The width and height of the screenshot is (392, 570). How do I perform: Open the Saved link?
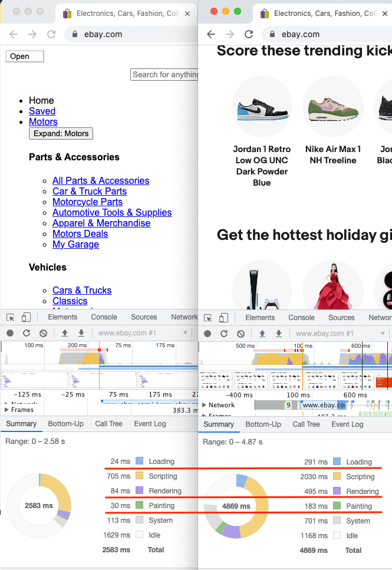[42, 111]
